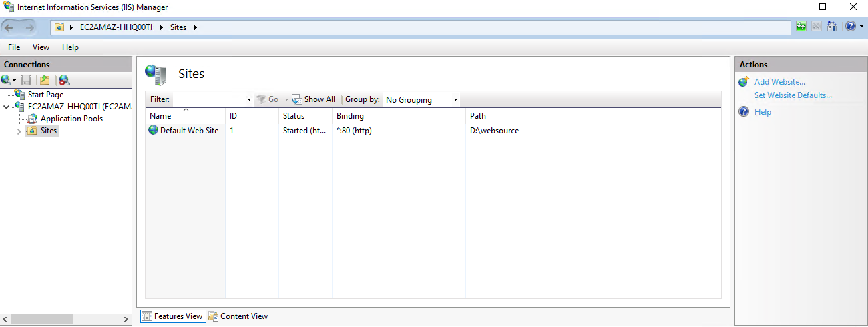Click the Sites breadcrumb in the address bar
868x327 pixels.
(178, 27)
